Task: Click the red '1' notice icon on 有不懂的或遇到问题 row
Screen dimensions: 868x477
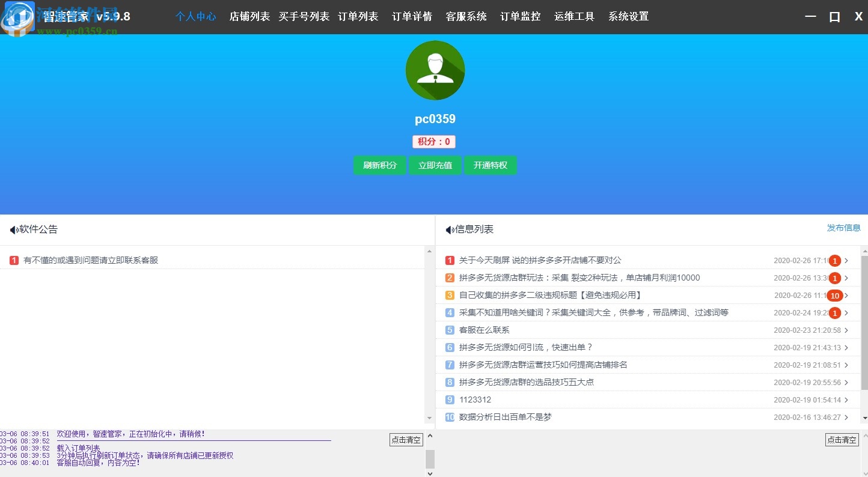Action: (14, 260)
